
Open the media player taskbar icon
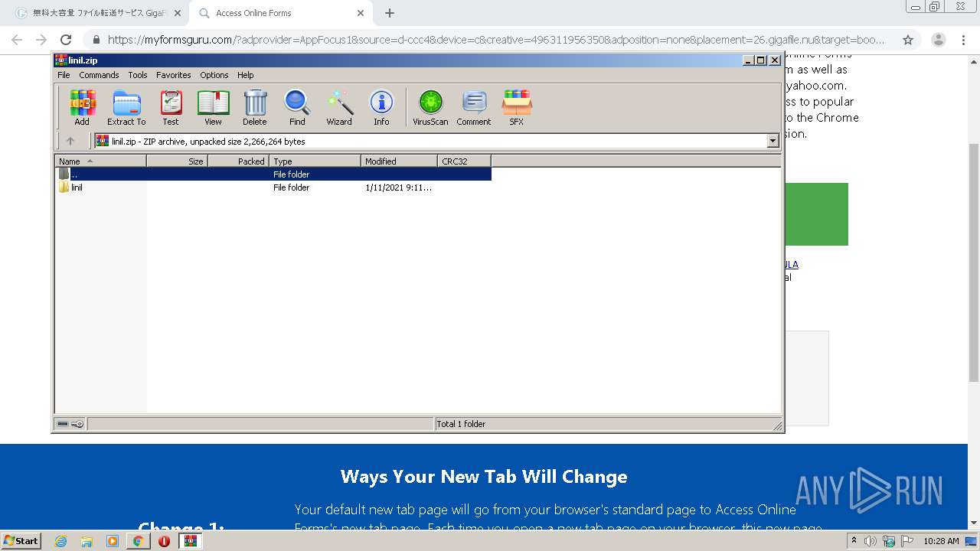tap(113, 541)
